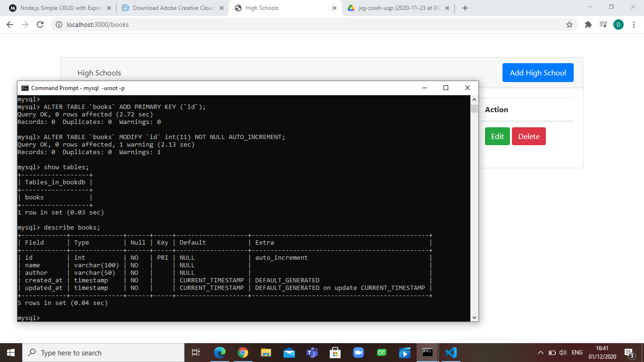Click the green Edit button

pos(497,136)
